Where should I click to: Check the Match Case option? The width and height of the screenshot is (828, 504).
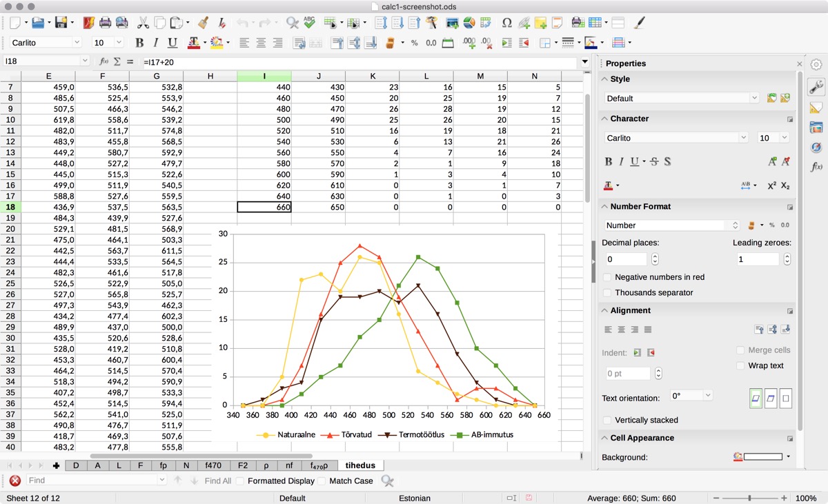(322, 481)
